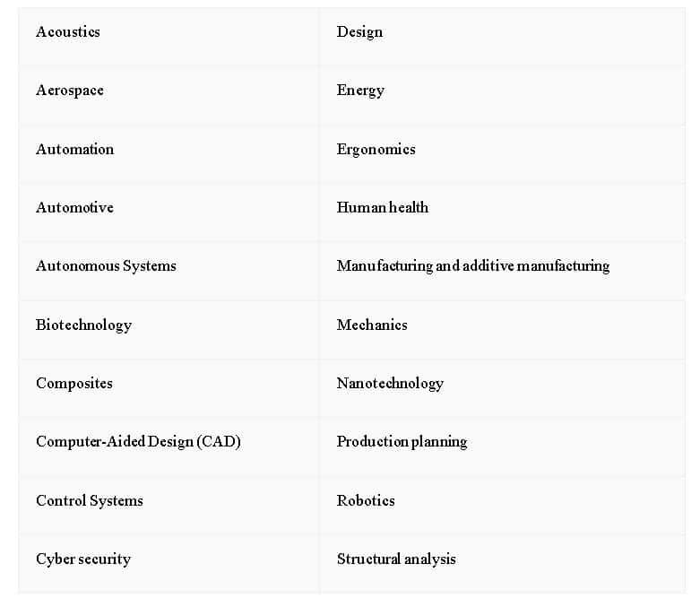The image size is (700, 607).
Task: Select the Structural analysis cell
Action: pos(396,559)
